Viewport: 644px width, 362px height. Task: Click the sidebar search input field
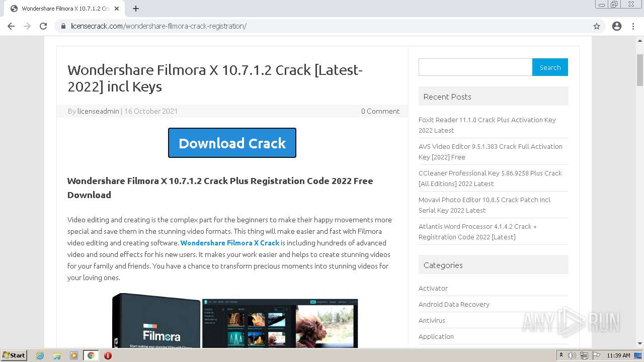click(x=475, y=67)
